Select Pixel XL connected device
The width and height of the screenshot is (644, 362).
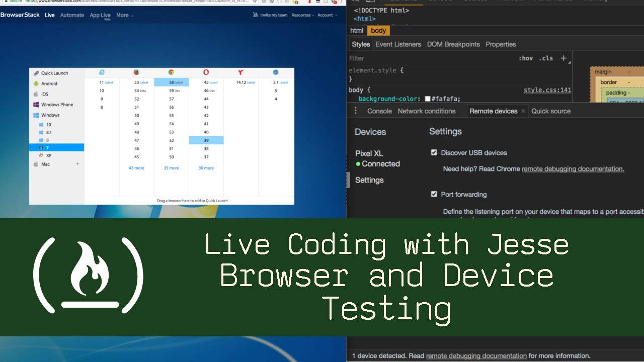pyautogui.click(x=377, y=158)
